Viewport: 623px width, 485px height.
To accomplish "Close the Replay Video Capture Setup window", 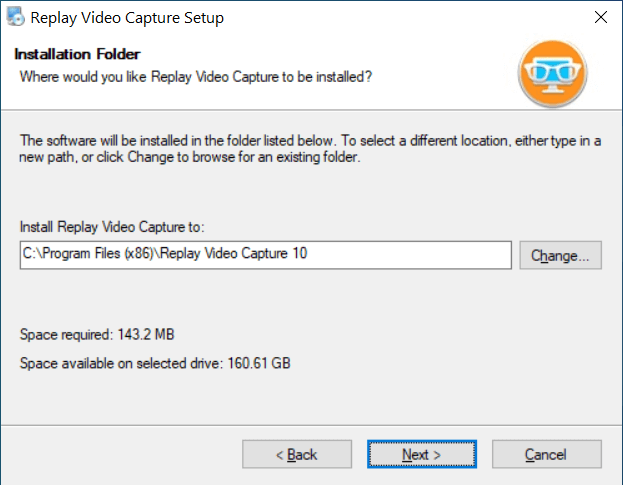I will (x=601, y=17).
